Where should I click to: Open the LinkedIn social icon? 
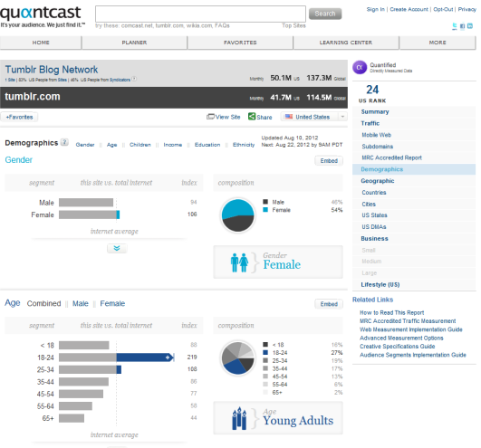click(470, 26)
